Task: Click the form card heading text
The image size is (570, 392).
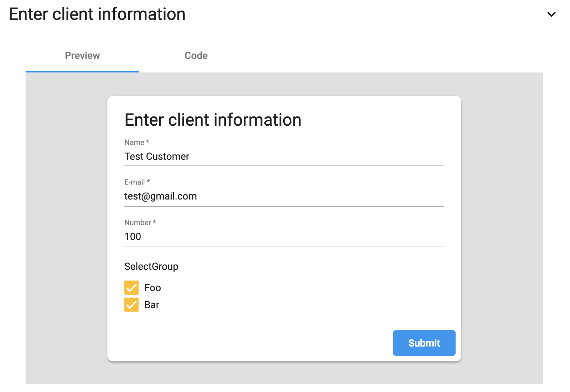Action: point(213,120)
